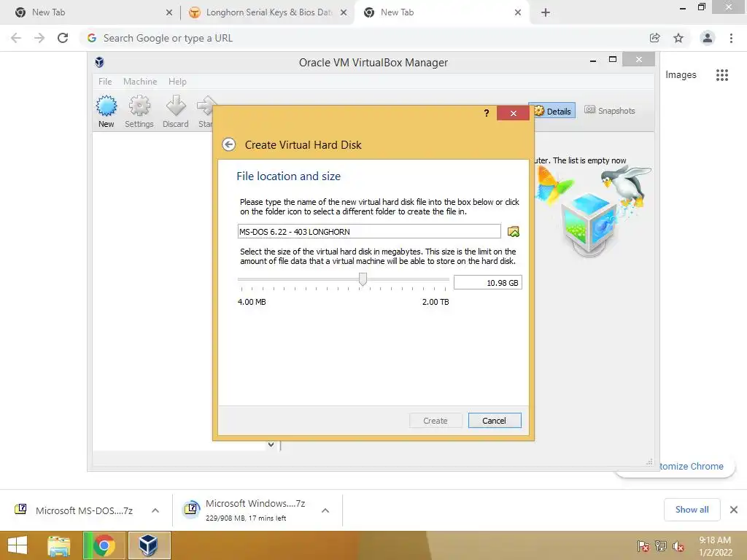Open the Images link on Google page
The height and width of the screenshot is (560, 747).
pyautogui.click(x=681, y=75)
